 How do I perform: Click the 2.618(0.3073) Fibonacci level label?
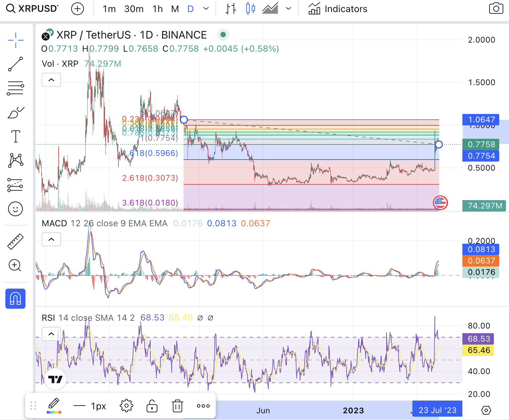coord(150,178)
